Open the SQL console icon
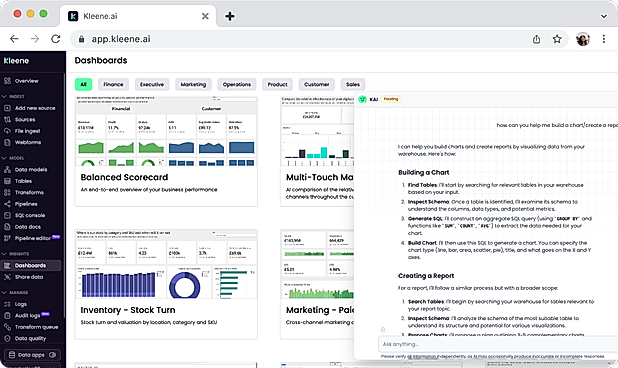The image size is (618, 368). (7, 215)
